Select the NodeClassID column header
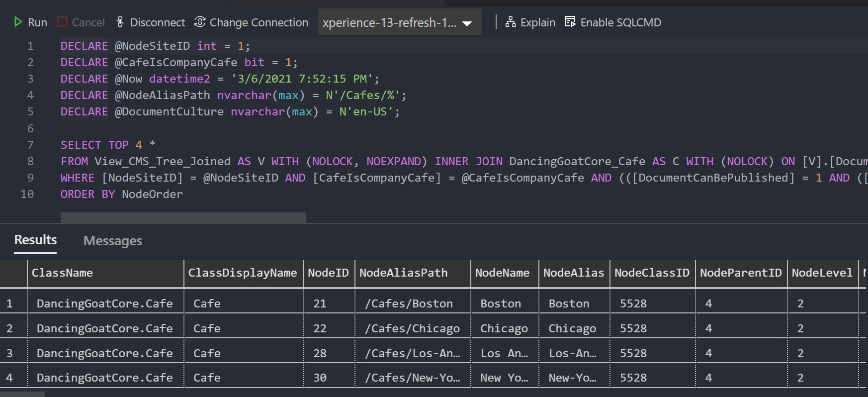Image resolution: width=868 pixels, height=397 pixels. coord(652,273)
